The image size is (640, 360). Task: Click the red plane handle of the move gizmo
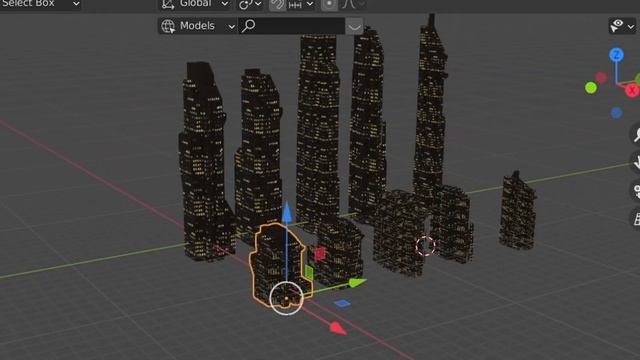pos(320,254)
